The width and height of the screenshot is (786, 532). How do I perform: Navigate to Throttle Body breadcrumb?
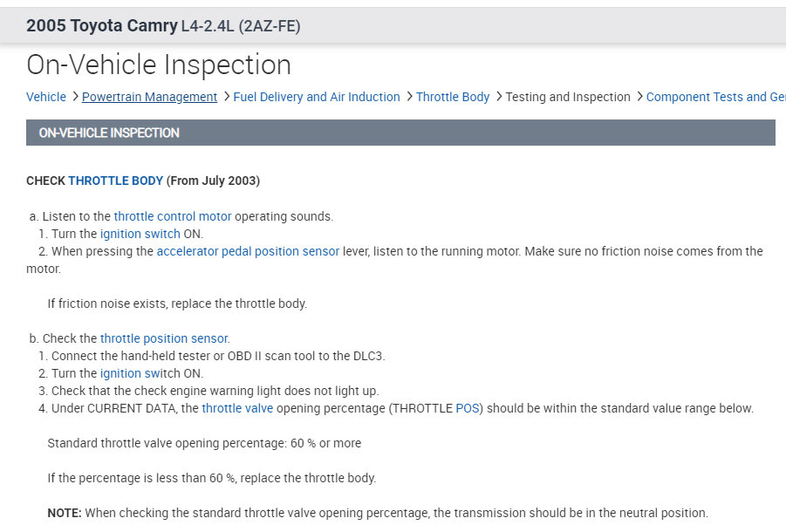pyautogui.click(x=453, y=97)
